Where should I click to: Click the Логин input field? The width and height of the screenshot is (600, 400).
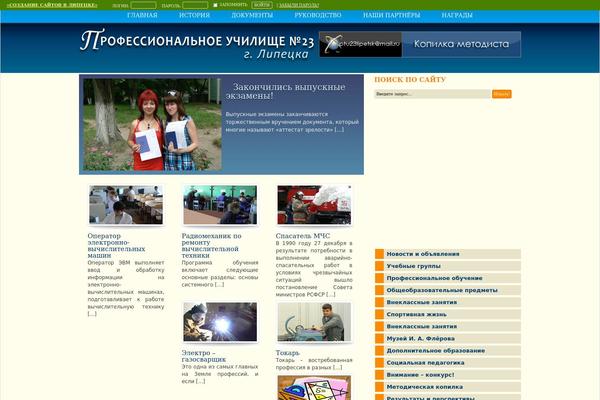pos(143,5)
